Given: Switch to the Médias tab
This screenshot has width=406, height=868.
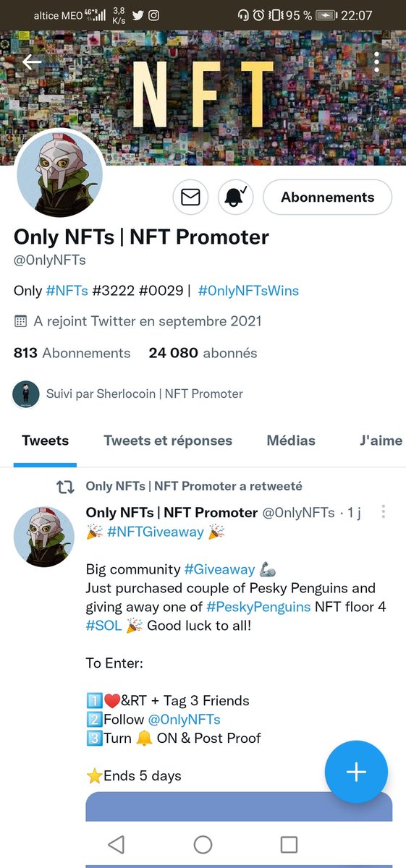Looking at the screenshot, I should pos(291,441).
